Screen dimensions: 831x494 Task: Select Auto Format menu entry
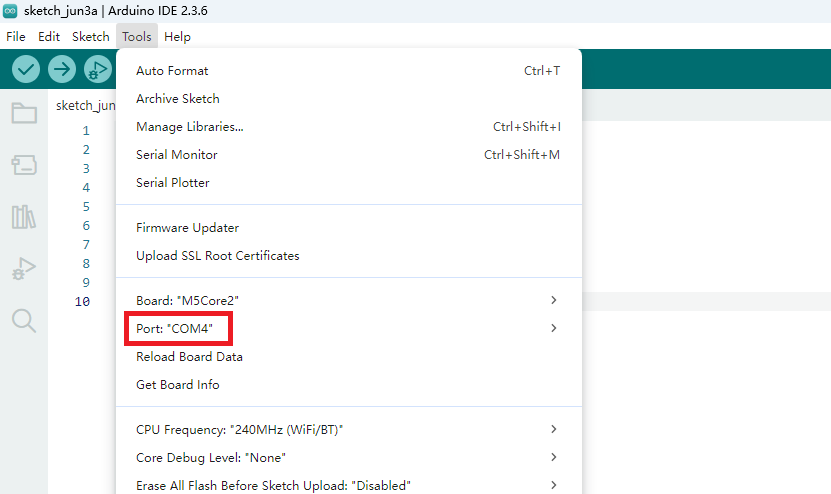349,70
